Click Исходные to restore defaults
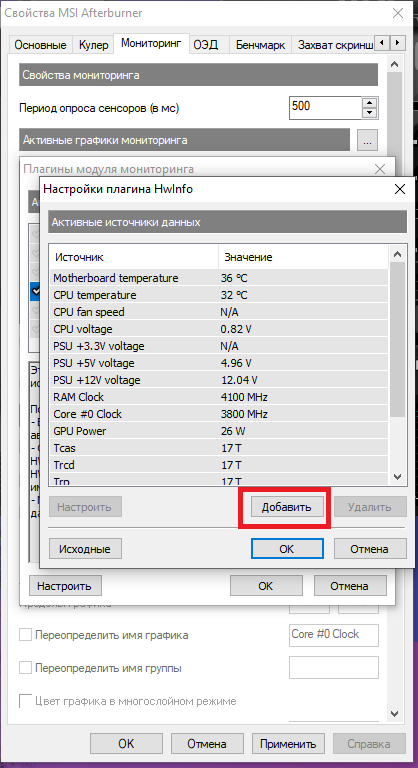 tap(85, 549)
